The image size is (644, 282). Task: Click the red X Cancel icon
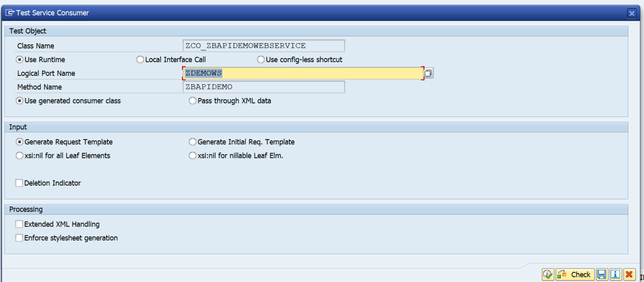(629, 274)
